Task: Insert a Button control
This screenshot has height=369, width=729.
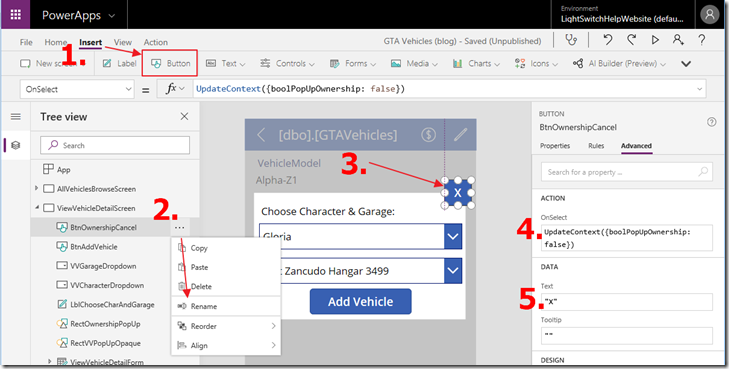Action: tap(170, 64)
